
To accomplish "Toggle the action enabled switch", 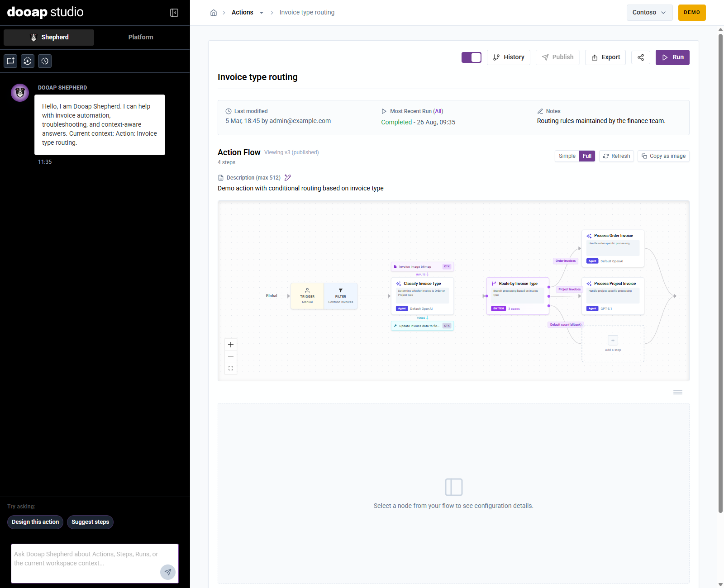I will [x=472, y=57].
